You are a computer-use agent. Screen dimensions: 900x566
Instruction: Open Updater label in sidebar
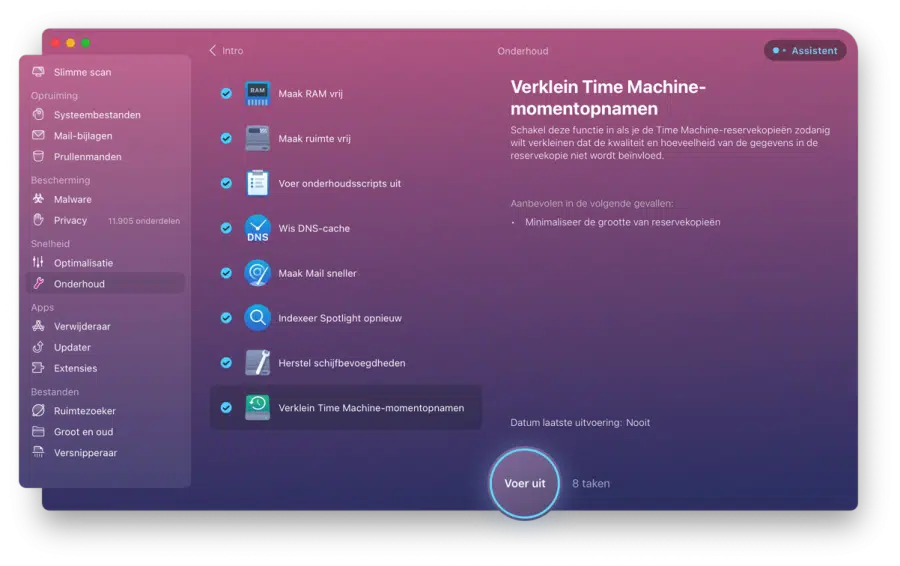72,347
